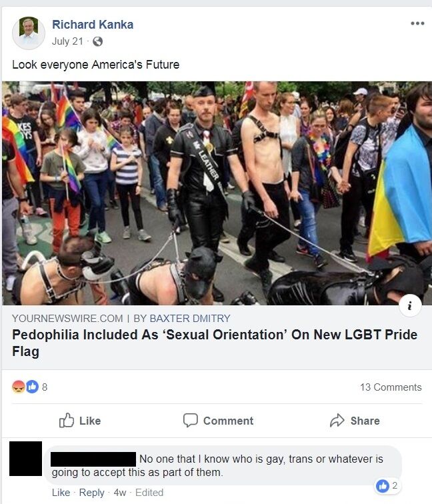Open the Pedophilia Included article headline link
This screenshot has width=432, height=504.
click(215, 343)
